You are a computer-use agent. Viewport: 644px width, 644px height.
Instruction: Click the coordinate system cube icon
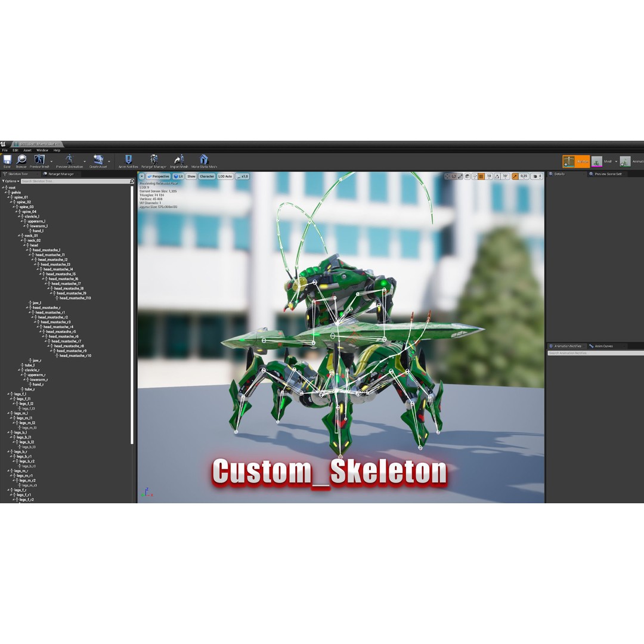click(x=467, y=176)
